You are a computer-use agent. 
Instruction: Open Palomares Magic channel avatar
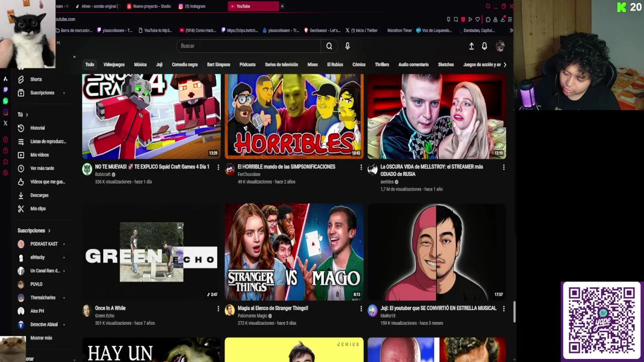[x=230, y=310]
